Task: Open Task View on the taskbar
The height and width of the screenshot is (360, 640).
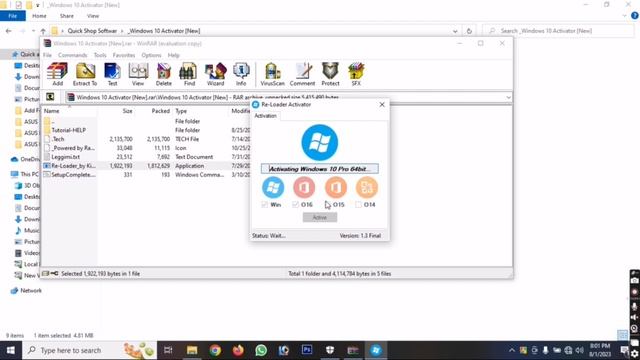Action: tap(168, 350)
